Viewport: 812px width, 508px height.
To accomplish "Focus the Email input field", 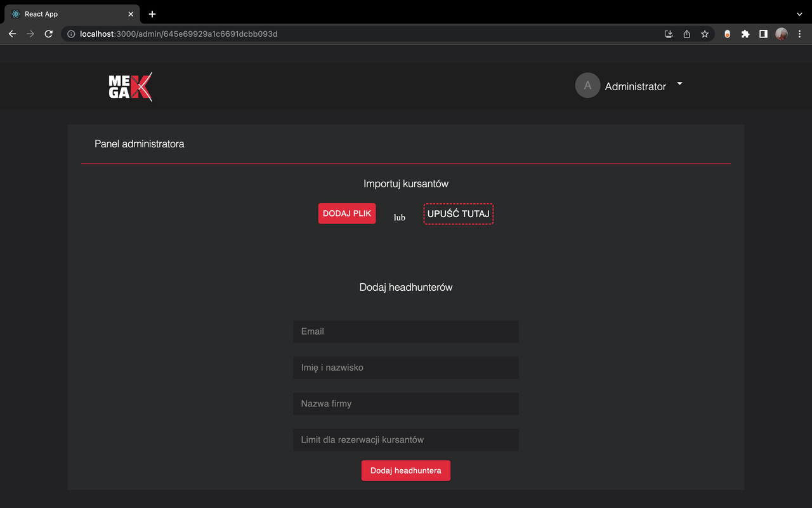I will [x=405, y=331].
